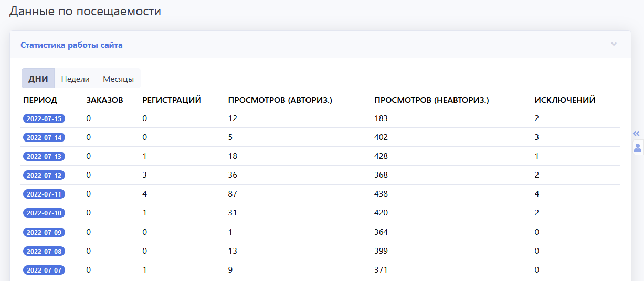Click the 2022-07-10 date badge
644x281 pixels.
tap(44, 213)
